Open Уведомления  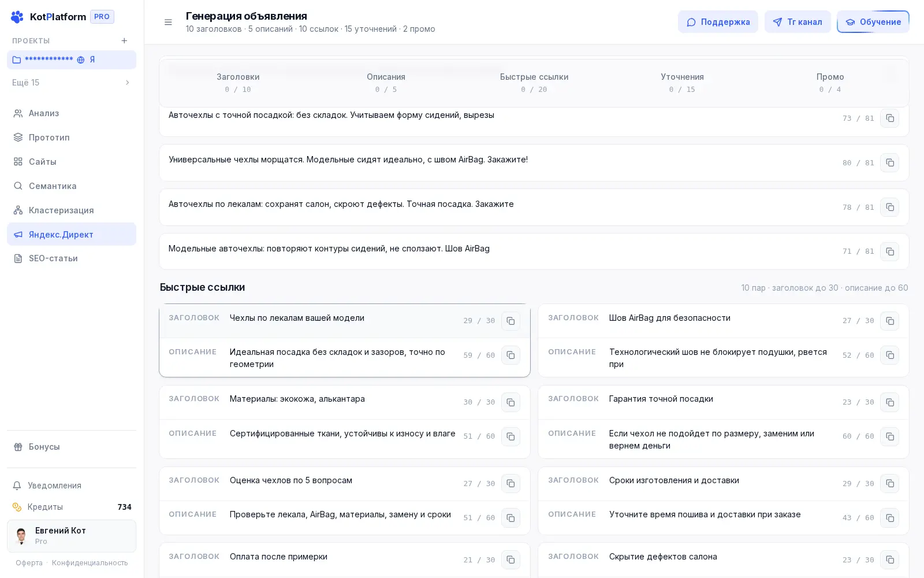tap(72, 486)
